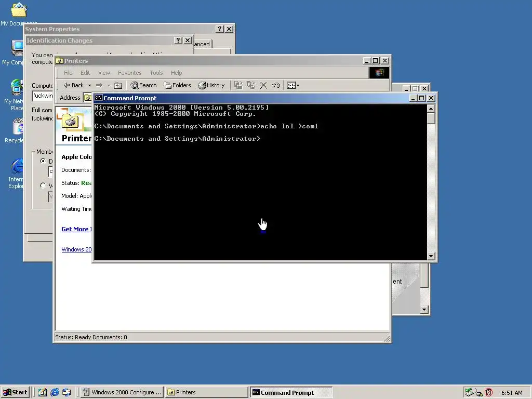Select second radio button under Member of
Viewport: 532px width, 399px height.
(43, 185)
